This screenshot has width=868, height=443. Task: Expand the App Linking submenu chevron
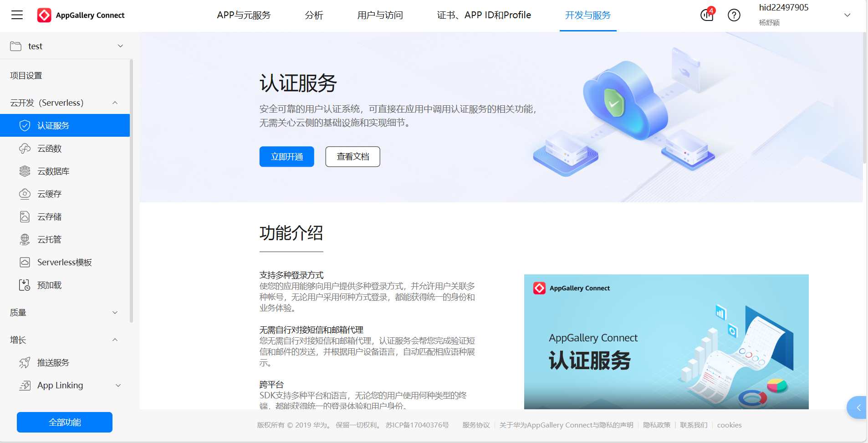(x=118, y=386)
